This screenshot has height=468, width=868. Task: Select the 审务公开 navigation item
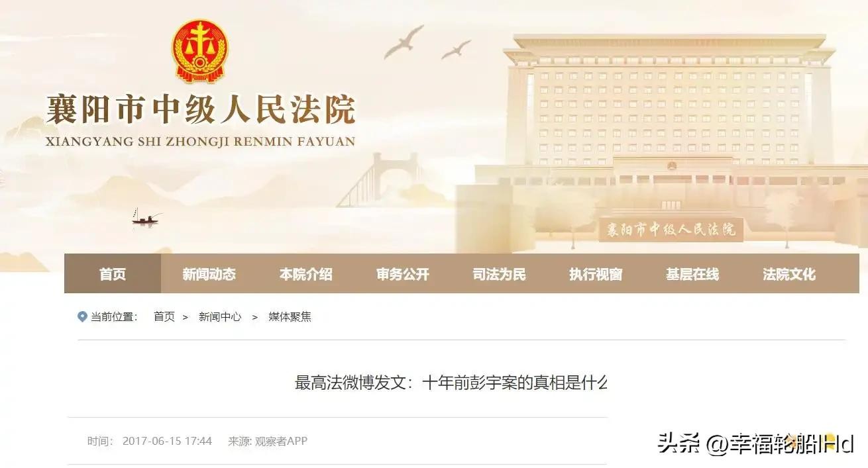(402, 273)
